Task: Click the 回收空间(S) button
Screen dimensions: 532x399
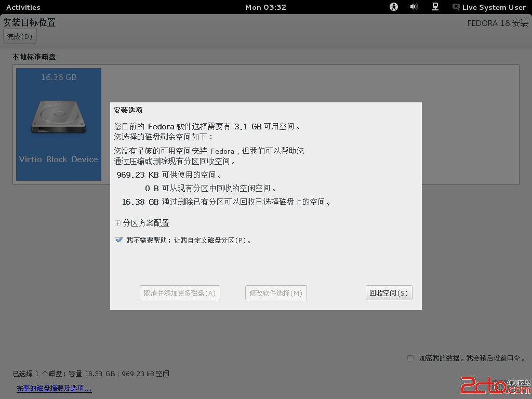Action: point(389,293)
